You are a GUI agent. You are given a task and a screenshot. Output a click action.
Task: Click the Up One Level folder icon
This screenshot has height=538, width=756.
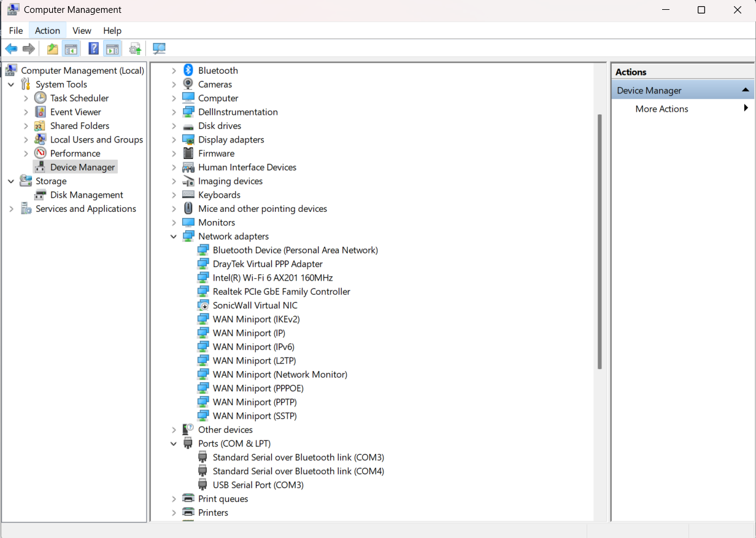tap(53, 49)
